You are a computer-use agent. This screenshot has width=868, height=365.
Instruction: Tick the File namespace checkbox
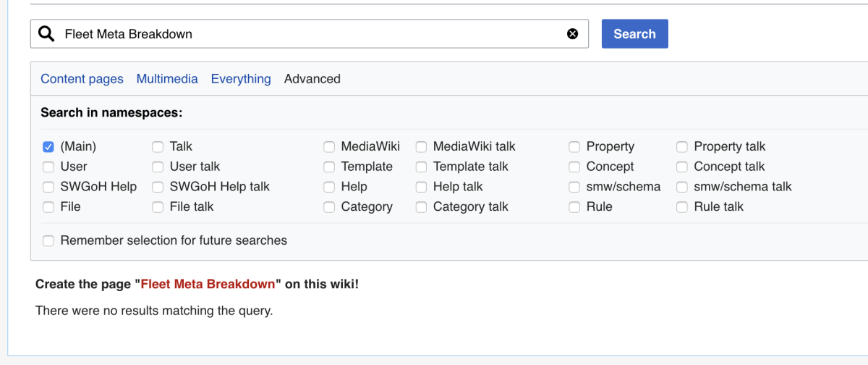tap(48, 207)
